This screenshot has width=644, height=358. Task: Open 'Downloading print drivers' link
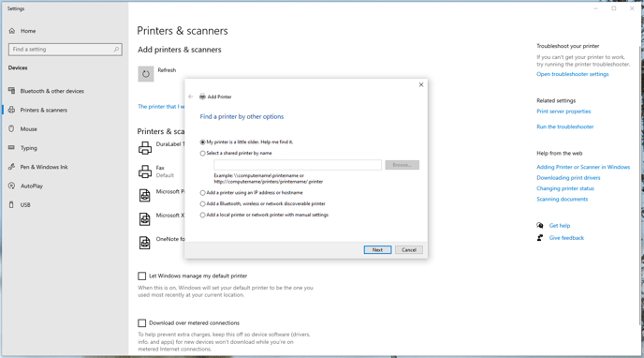pyautogui.click(x=568, y=177)
